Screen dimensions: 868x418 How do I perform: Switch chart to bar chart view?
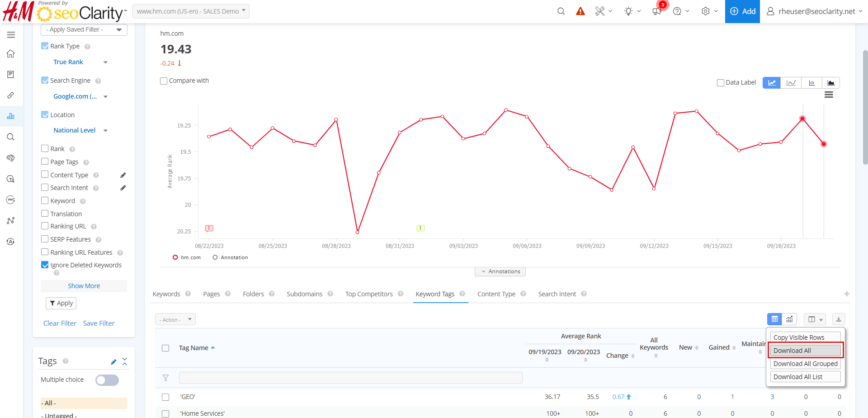[x=811, y=83]
